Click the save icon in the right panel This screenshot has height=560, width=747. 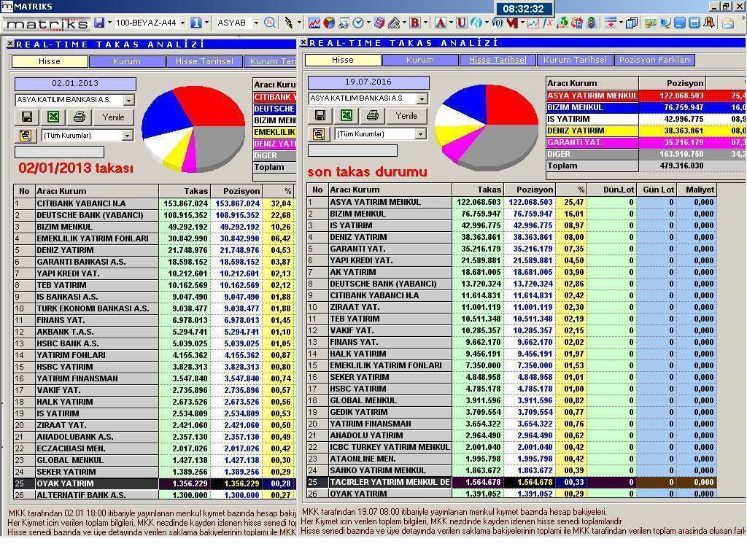click(x=320, y=115)
